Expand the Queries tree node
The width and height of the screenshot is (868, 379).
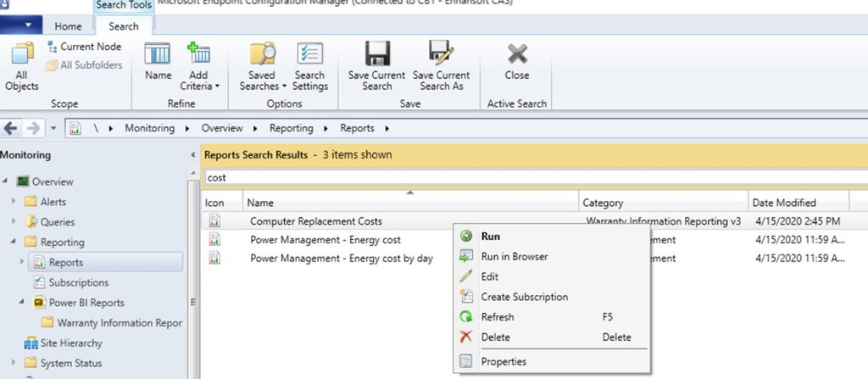point(14,222)
